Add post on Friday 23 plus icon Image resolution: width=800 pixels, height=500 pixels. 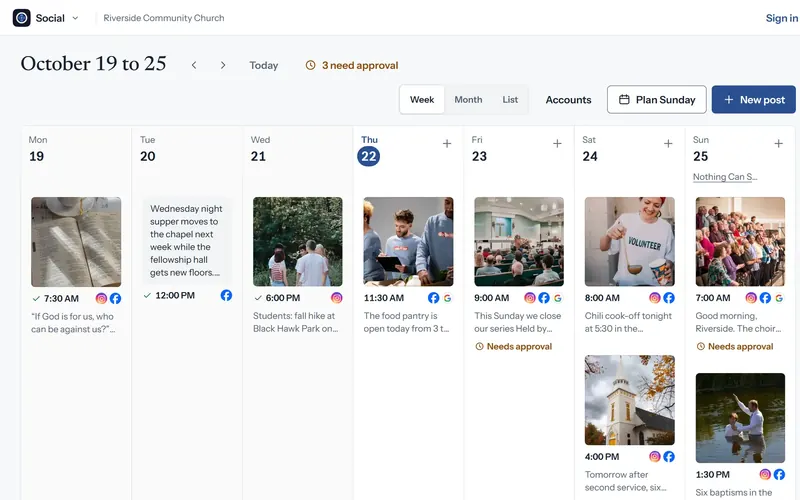coord(558,144)
